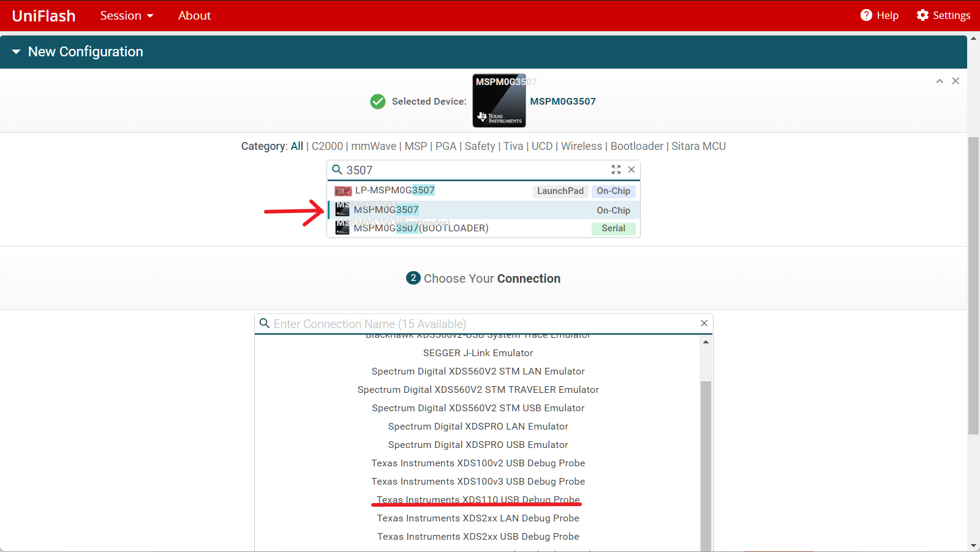
Task: Click the green selected-device checkmark icon
Action: tap(378, 102)
